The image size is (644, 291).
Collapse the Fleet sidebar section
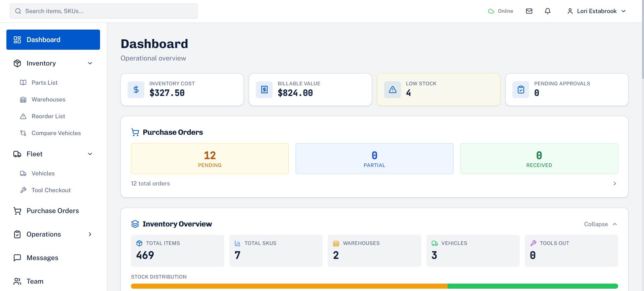coord(90,154)
